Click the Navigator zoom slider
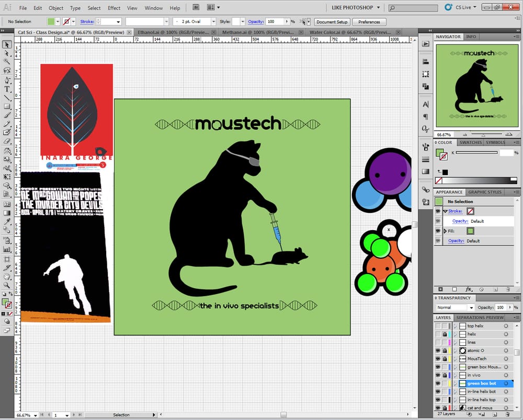The image size is (523, 420). click(x=483, y=134)
